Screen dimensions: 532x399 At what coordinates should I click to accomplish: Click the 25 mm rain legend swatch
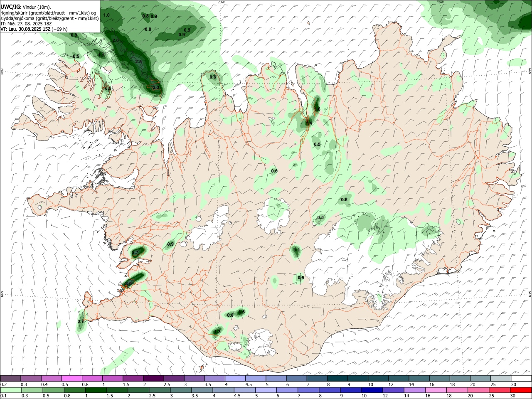[500, 390]
